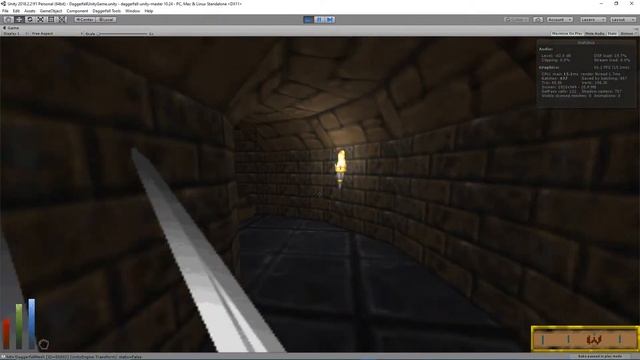The height and width of the screenshot is (360, 640).
Task: Click the green fatigue bar in HUD
Action: tap(19, 326)
